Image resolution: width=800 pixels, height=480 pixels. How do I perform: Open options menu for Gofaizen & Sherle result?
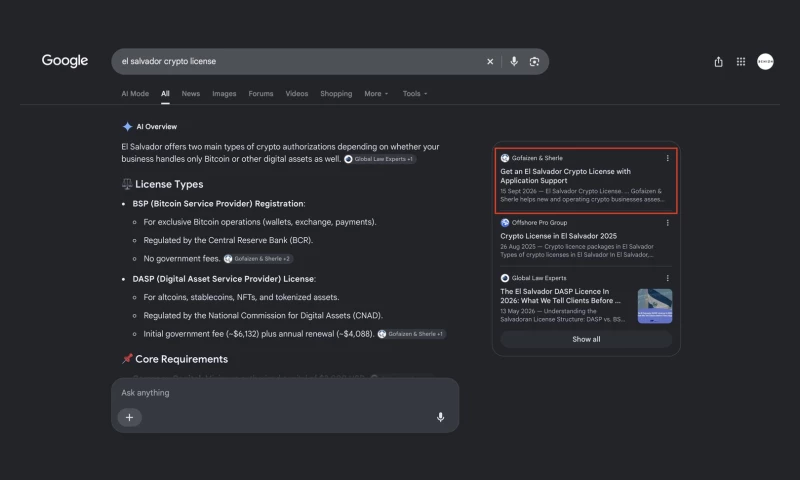(667, 158)
